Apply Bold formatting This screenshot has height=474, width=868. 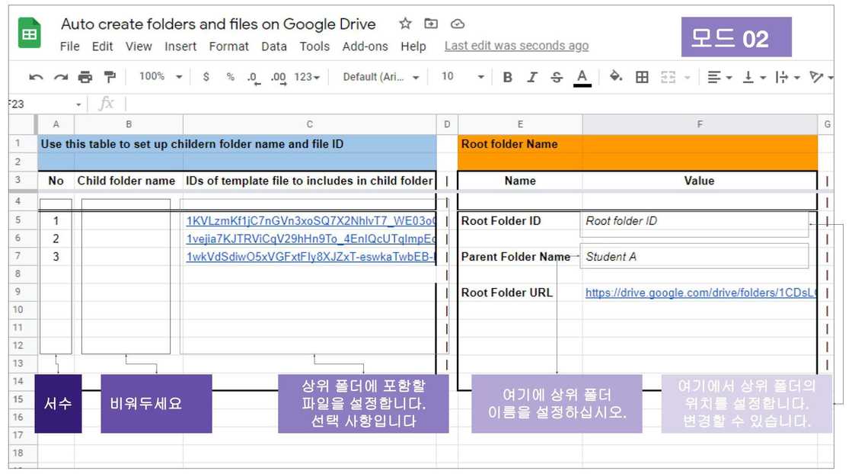tap(507, 77)
